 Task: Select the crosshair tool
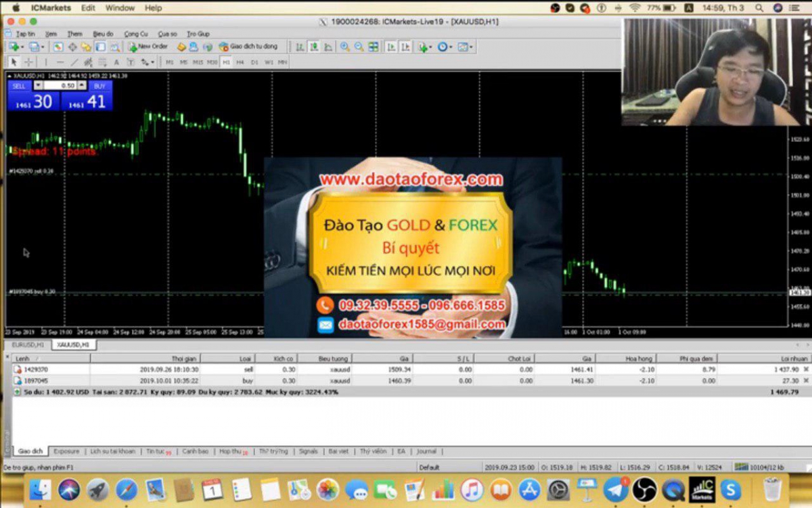tap(29, 62)
